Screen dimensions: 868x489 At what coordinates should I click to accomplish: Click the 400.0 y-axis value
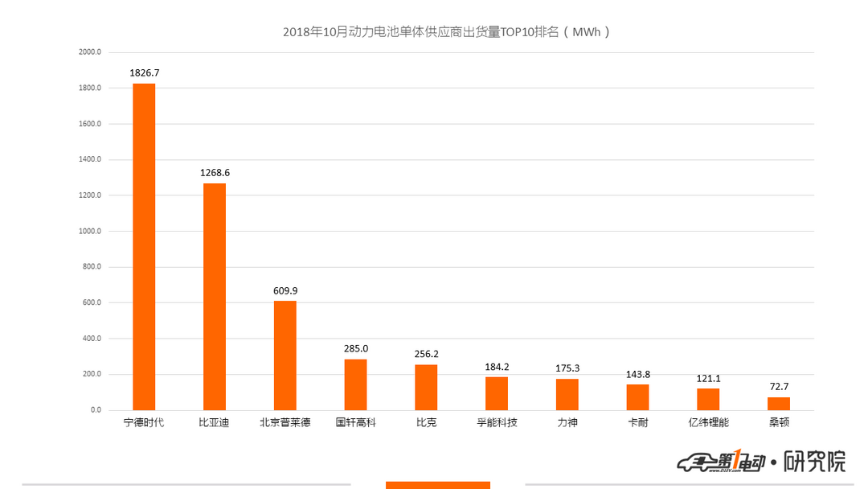point(92,339)
